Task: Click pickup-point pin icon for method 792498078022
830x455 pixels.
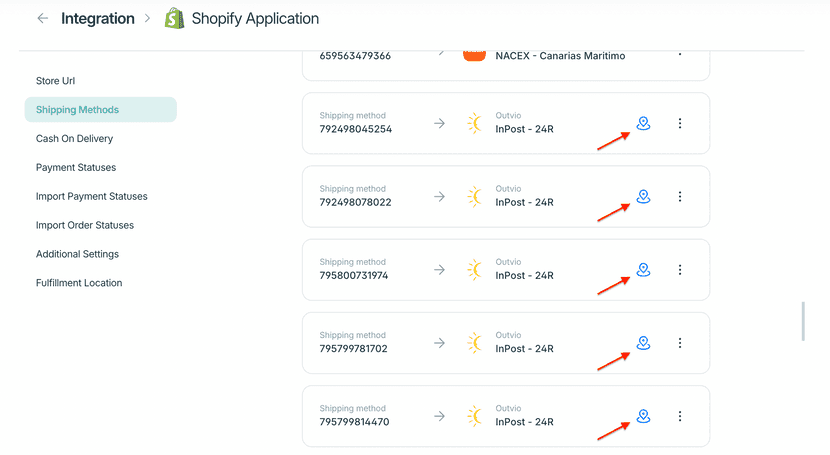Action: coord(643,197)
